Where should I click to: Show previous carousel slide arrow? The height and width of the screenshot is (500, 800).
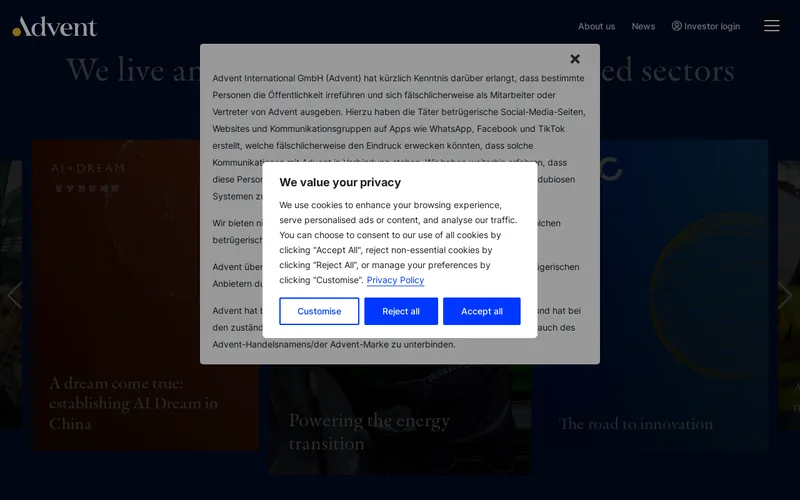click(14, 295)
